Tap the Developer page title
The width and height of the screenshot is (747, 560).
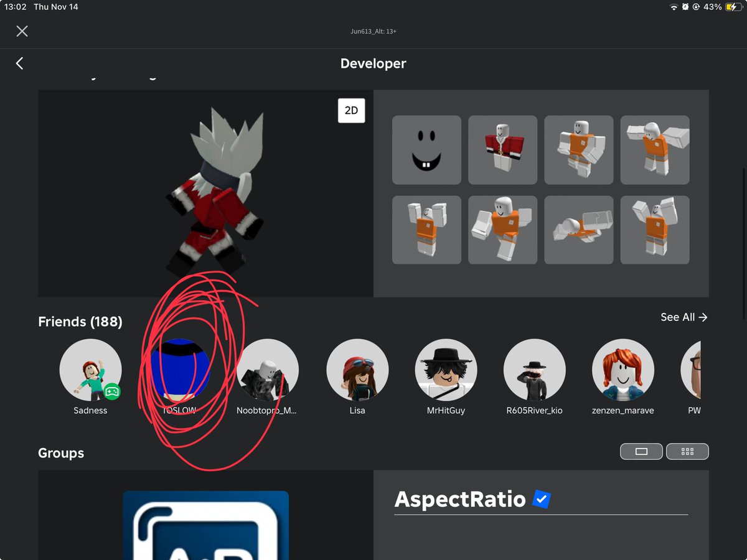tap(374, 63)
